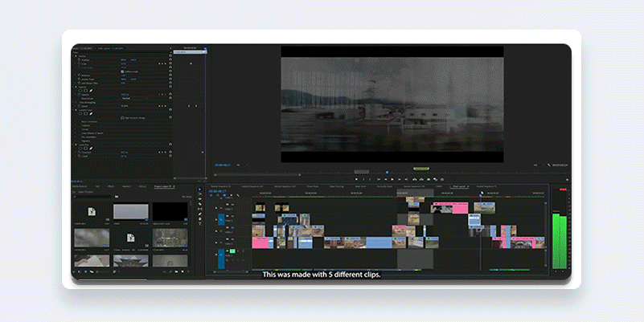Expand the HSL Secondary section
Viewport: 644px width, 322px height.
[x=75, y=137]
